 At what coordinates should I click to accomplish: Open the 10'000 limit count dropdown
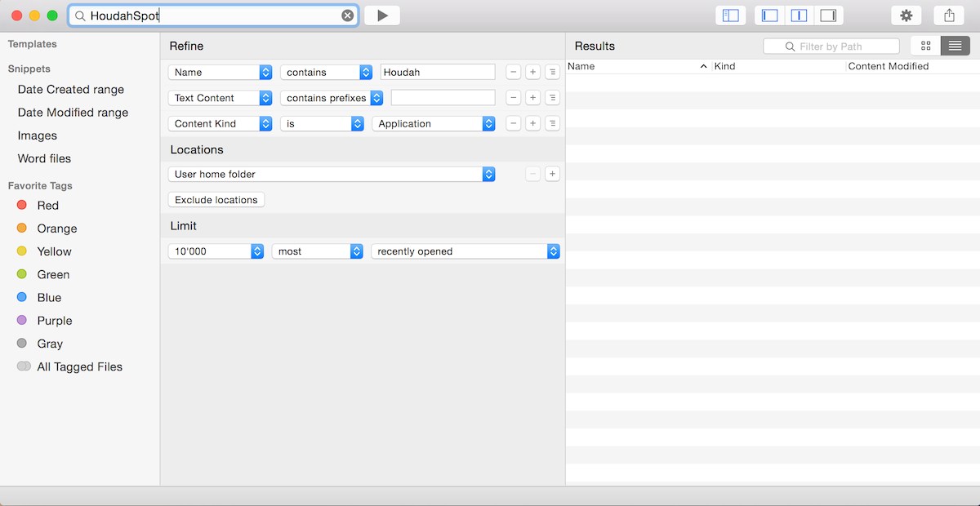[x=216, y=251]
